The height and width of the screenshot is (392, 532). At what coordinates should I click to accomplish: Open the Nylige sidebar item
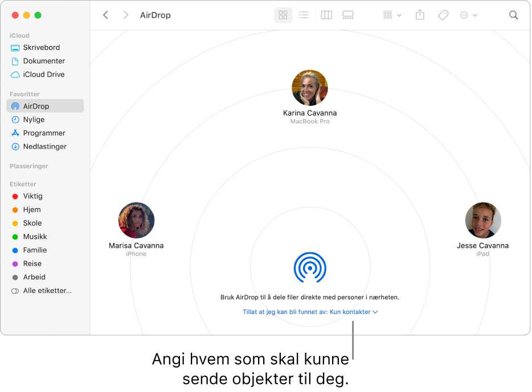33,119
